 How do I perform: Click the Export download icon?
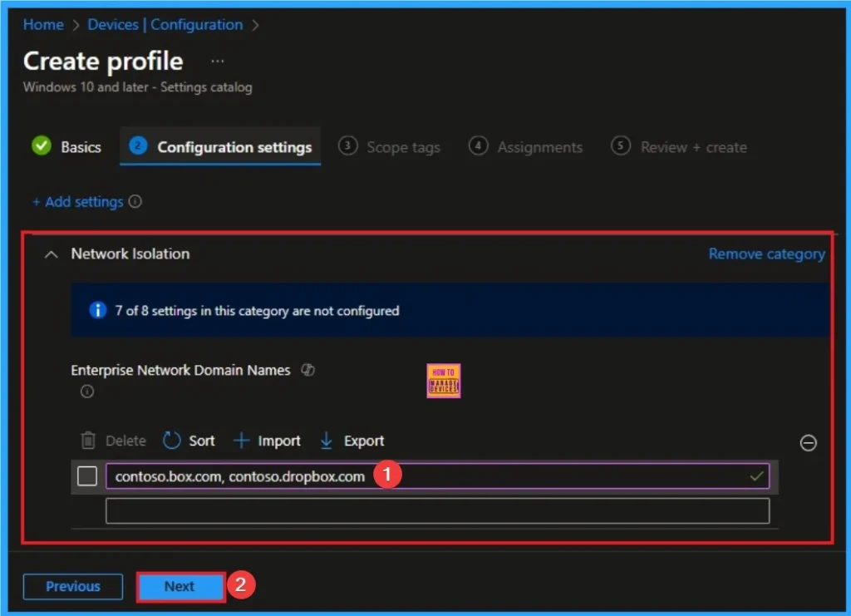[324, 441]
